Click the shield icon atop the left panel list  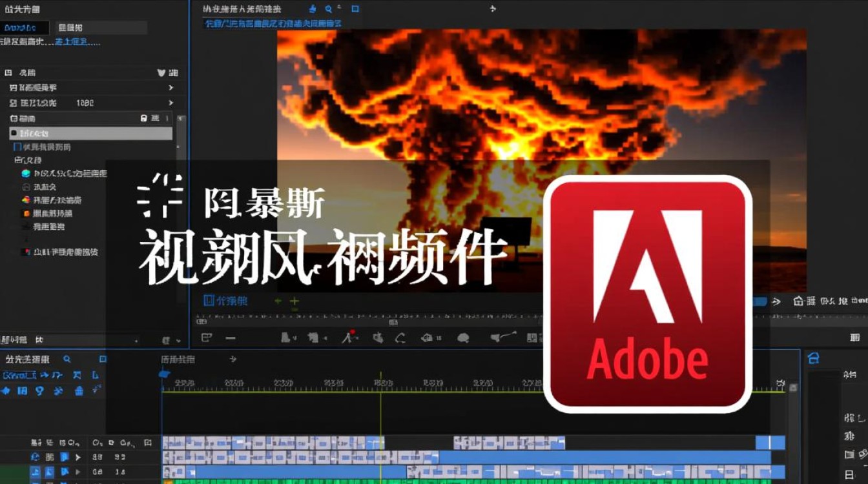pos(161,73)
